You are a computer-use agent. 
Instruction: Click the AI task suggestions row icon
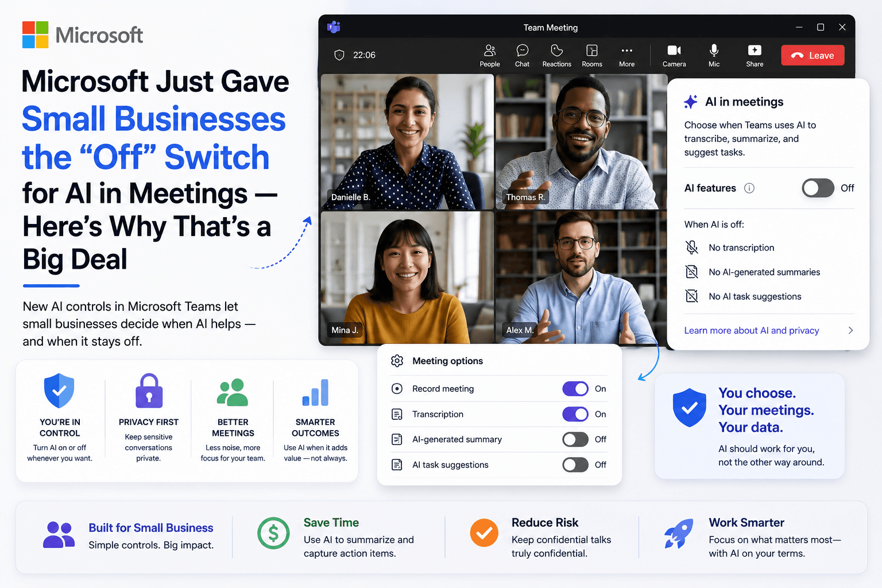[397, 465]
